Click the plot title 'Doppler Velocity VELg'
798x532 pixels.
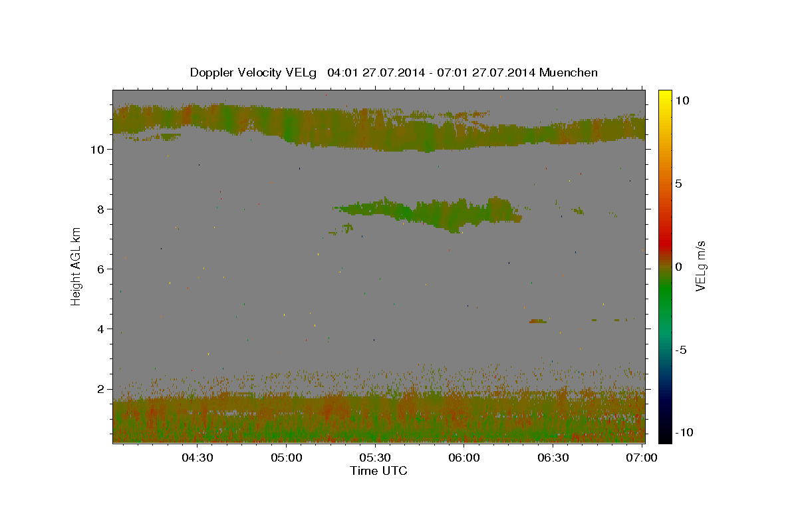click(255, 72)
